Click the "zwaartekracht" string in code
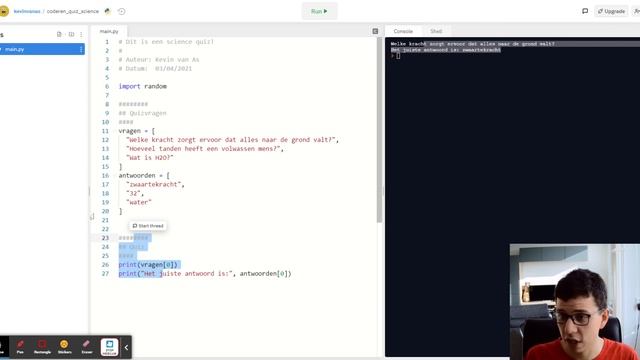Viewport: 640px width, 360px height. (x=154, y=184)
